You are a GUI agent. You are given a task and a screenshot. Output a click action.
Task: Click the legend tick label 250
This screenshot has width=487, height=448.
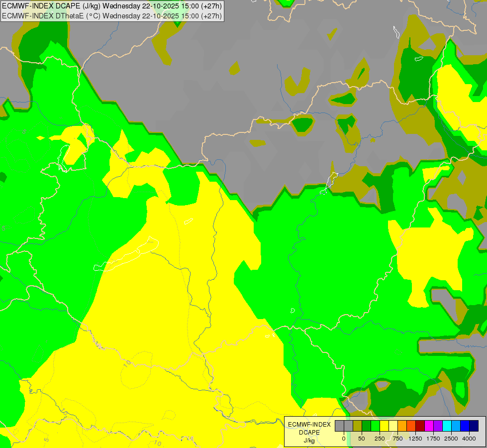380,439
